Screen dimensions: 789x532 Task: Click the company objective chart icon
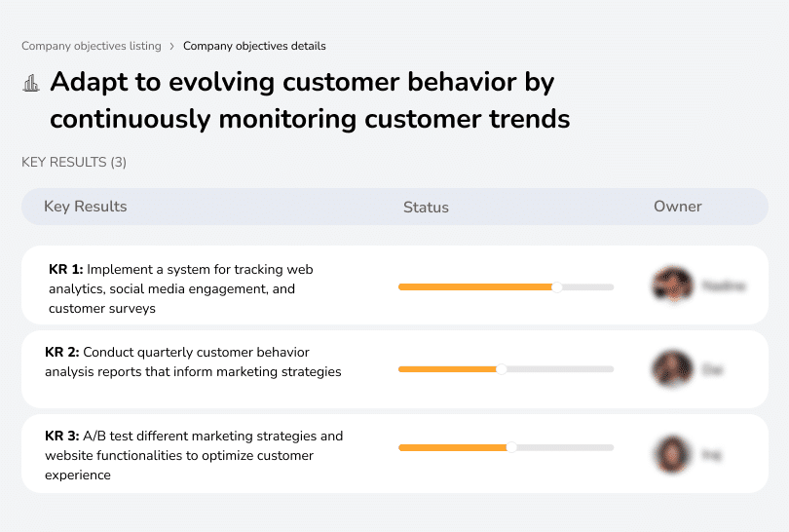click(31, 83)
